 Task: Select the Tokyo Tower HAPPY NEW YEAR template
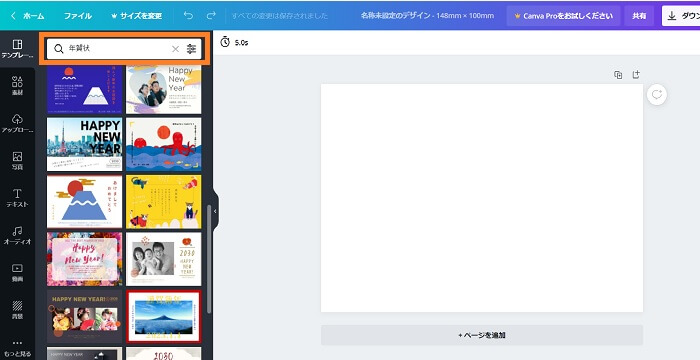(x=84, y=144)
